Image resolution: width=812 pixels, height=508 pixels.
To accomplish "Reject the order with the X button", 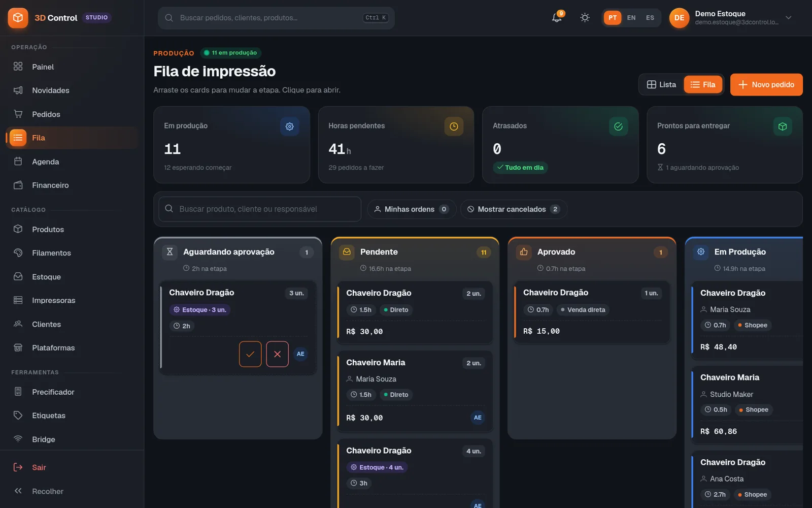I will [277, 354].
